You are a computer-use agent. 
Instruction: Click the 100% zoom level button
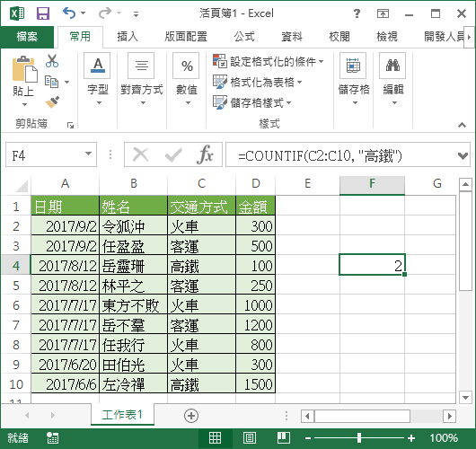(x=443, y=437)
